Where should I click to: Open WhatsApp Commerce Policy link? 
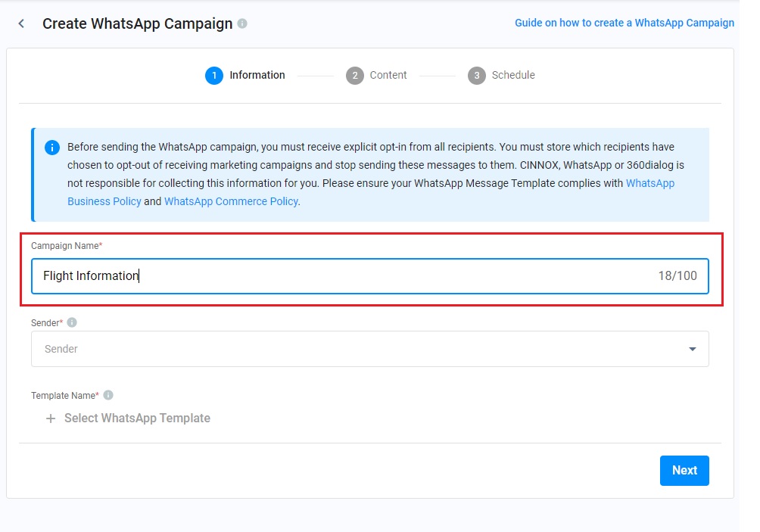click(231, 201)
